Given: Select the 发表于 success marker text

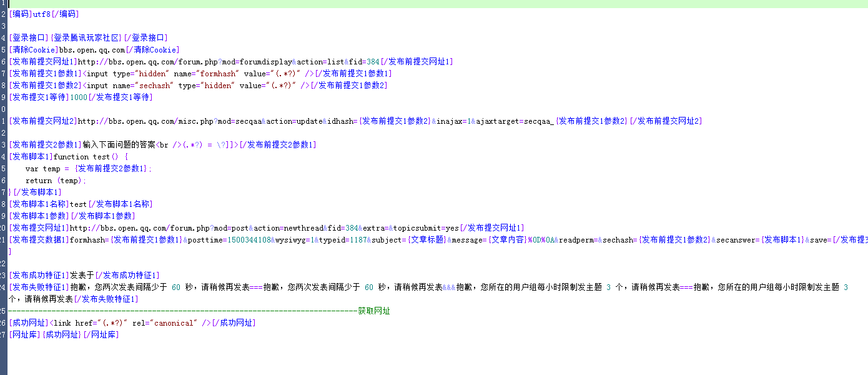Looking at the screenshot, I should point(81,275).
